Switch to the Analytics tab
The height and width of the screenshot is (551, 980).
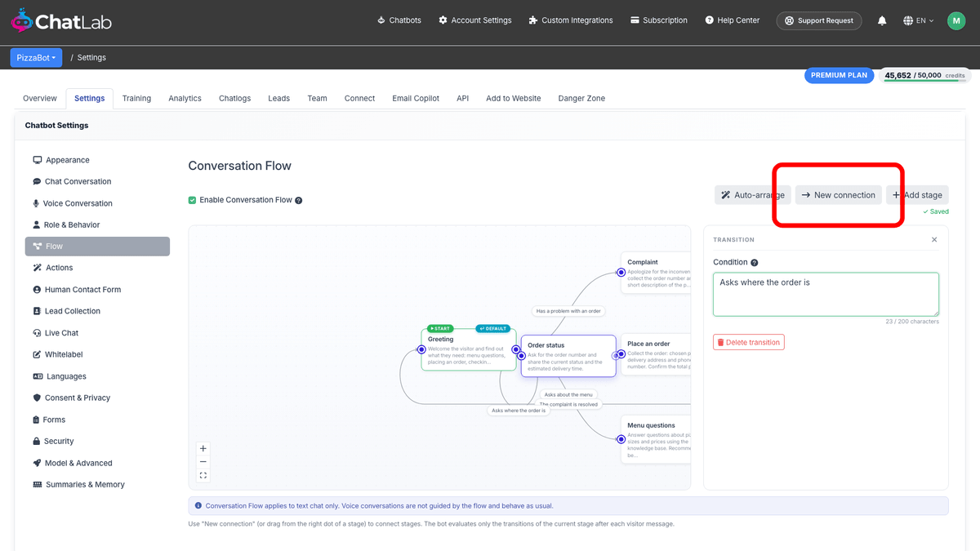click(185, 98)
